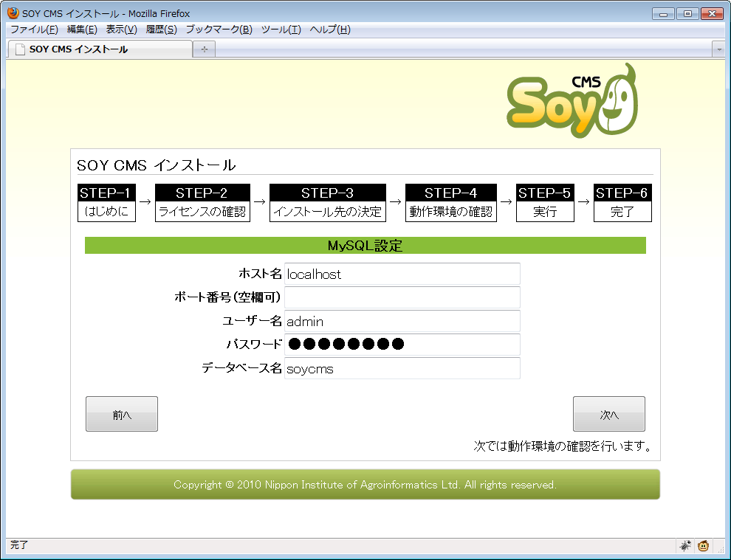The image size is (731, 560).
Task: Open a new tab with plus button
Action: click(x=205, y=49)
